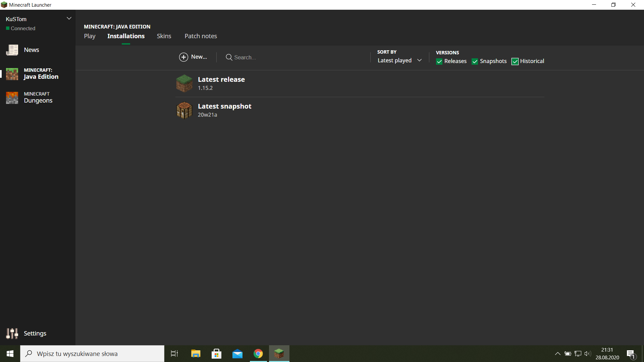
Task: Open Minecraft Dungeons sidebar icon
Action: (x=12, y=98)
